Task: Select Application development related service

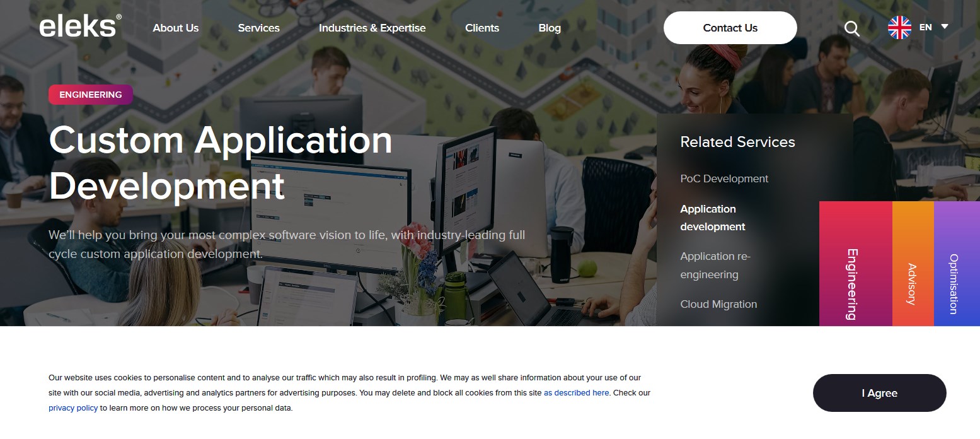Action: point(713,218)
